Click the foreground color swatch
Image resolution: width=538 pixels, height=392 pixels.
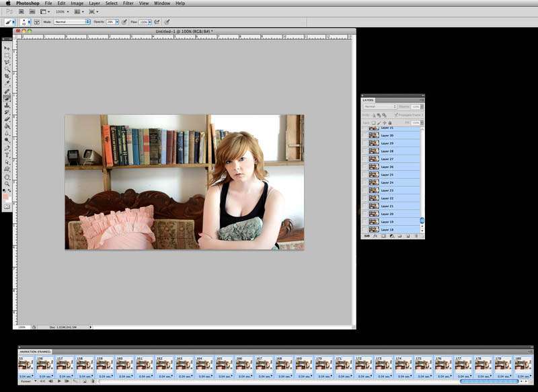[x=6, y=196]
